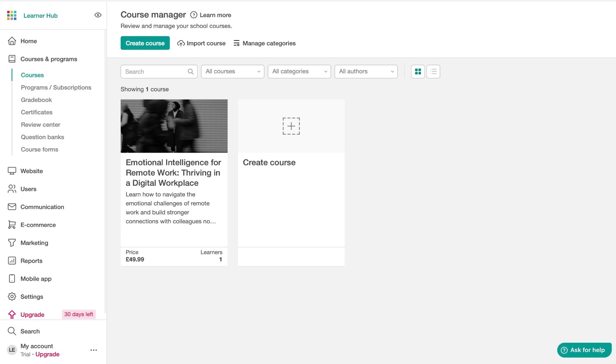This screenshot has width=616, height=364.
Task: Collapse the Courses & programs section
Action: point(49,59)
